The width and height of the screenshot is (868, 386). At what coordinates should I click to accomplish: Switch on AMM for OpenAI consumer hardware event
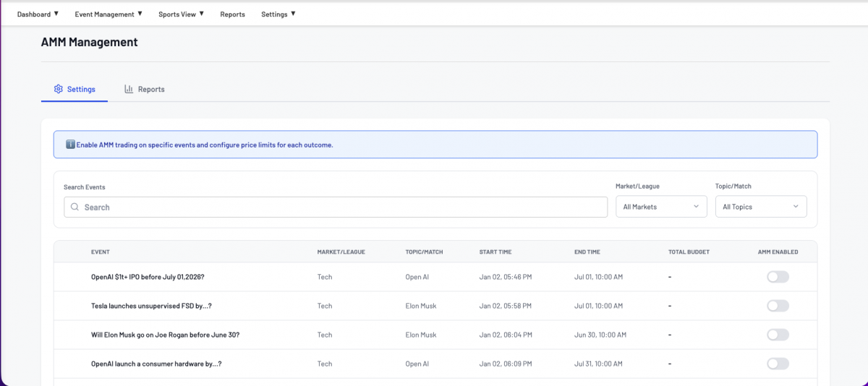(x=778, y=364)
